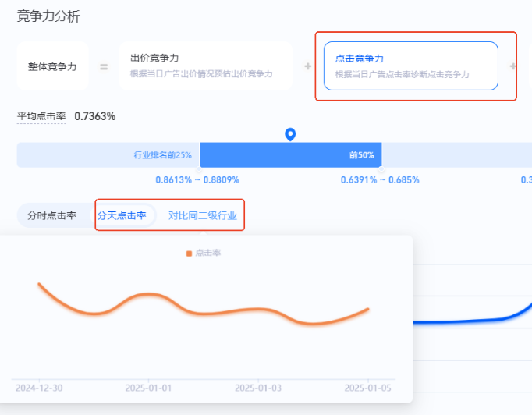Click 根据当日广告出价情况预估出价竞争力 description

coord(201,74)
